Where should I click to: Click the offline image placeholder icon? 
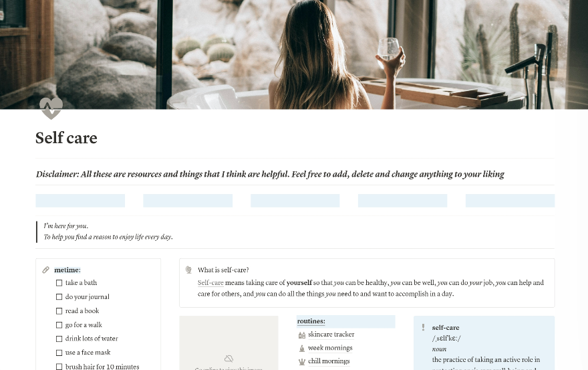229,359
